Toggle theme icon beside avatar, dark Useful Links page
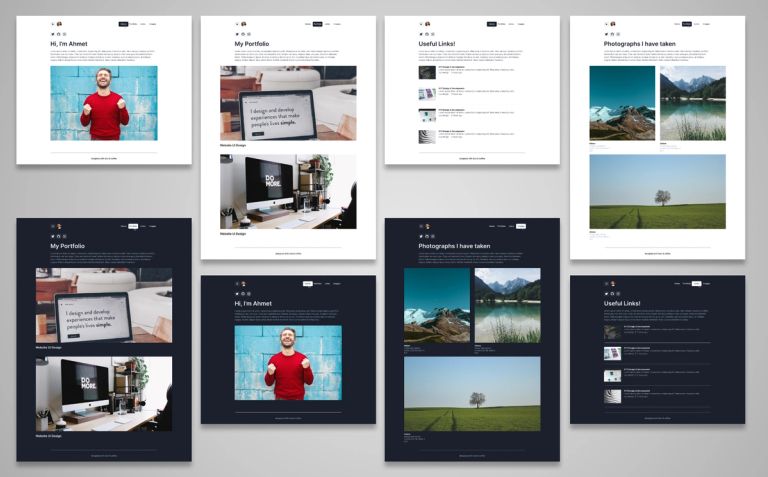Image resolution: width=768 pixels, height=477 pixels. tap(606, 284)
